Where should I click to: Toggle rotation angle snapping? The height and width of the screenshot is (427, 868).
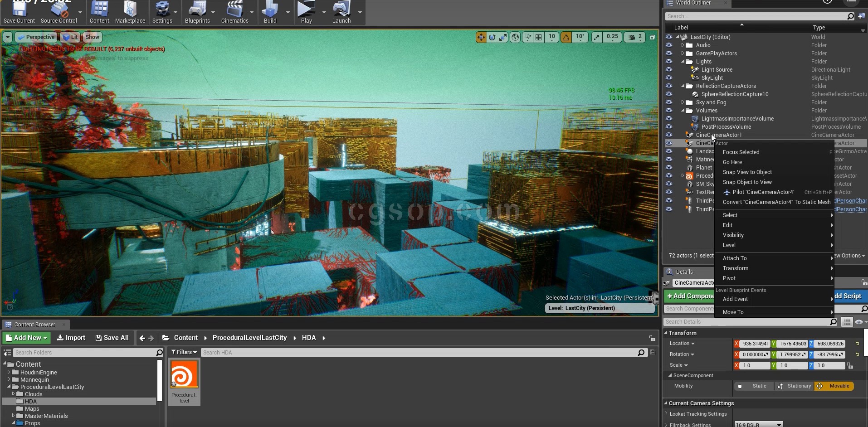pos(566,37)
